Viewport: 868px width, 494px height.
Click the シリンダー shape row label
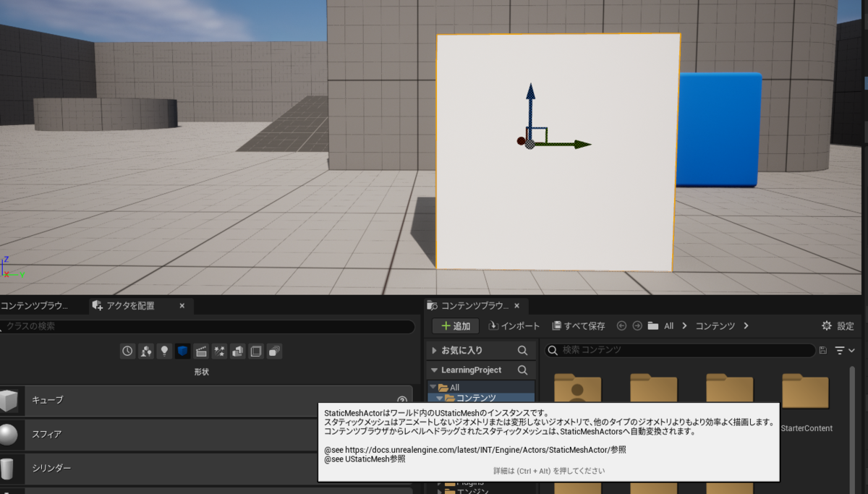[51, 469]
